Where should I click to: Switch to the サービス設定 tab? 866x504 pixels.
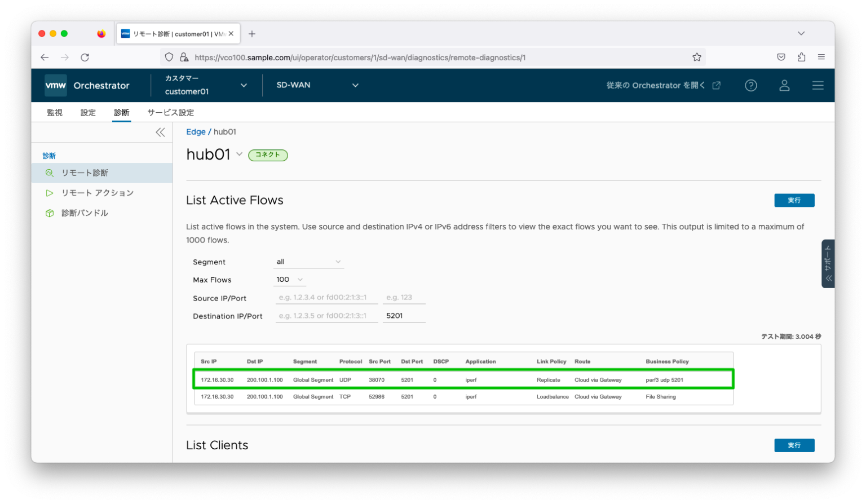pyautogui.click(x=170, y=112)
